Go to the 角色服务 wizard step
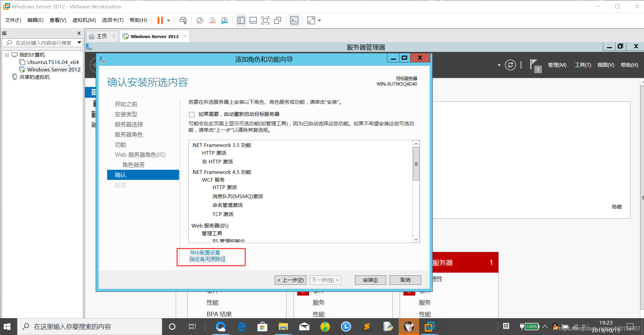The height and width of the screenshot is (335, 644). click(133, 165)
